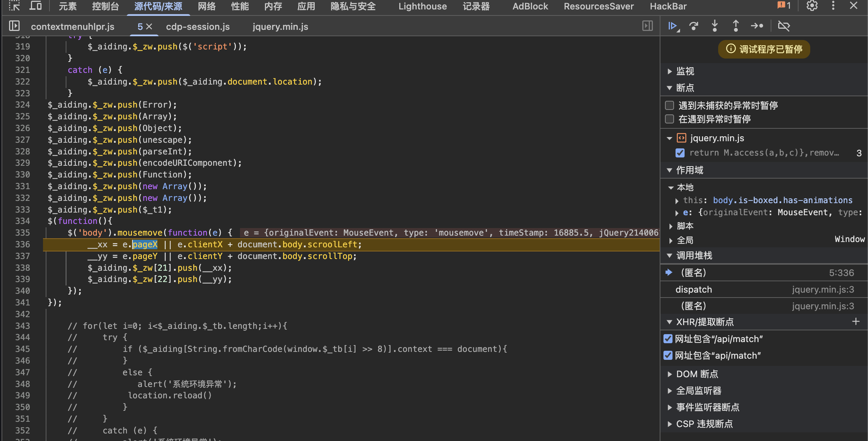
Task: Click the Step over icon
Action: click(x=694, y=26)
